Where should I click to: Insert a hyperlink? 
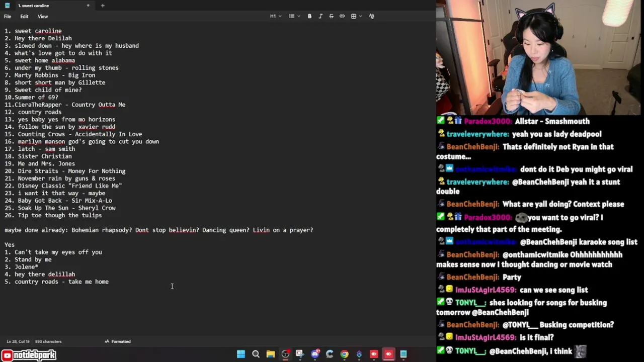(x=342, y=16)
